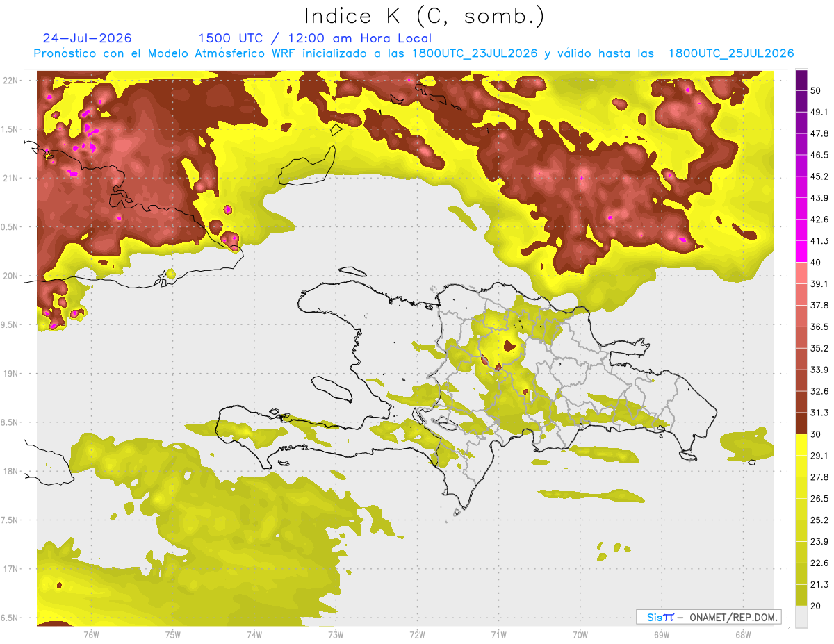Viewport: 834px width, 644px height.
Task: Click the colorbar value "33.9"
Action: [x=819, y=370]
